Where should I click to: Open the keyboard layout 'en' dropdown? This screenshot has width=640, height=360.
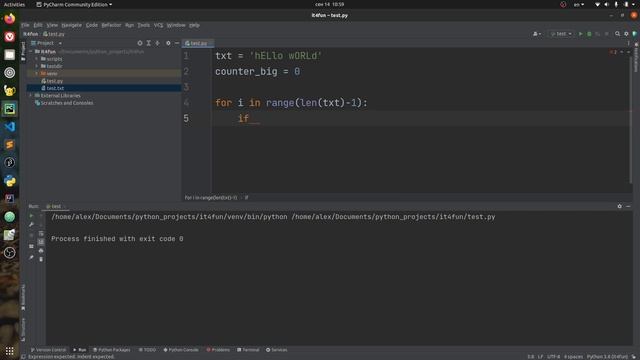(579, 4)
